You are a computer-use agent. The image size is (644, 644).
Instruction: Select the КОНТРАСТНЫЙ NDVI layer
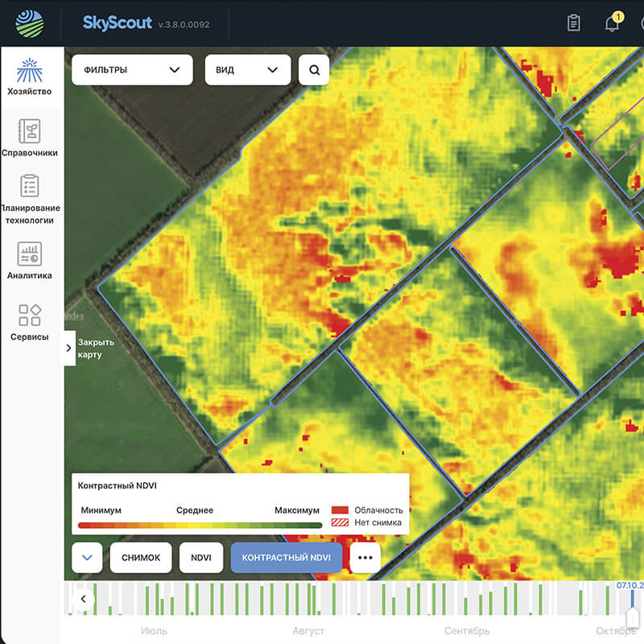(287, 557)
